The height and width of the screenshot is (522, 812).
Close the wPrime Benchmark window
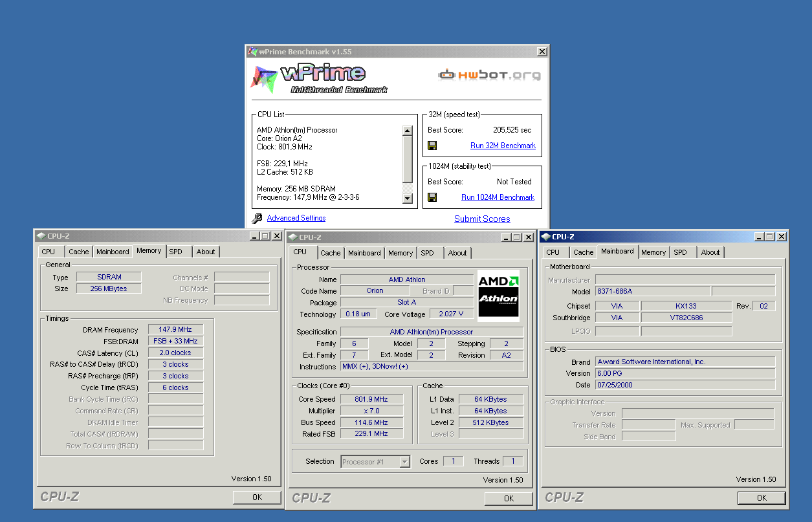(542, 52)
